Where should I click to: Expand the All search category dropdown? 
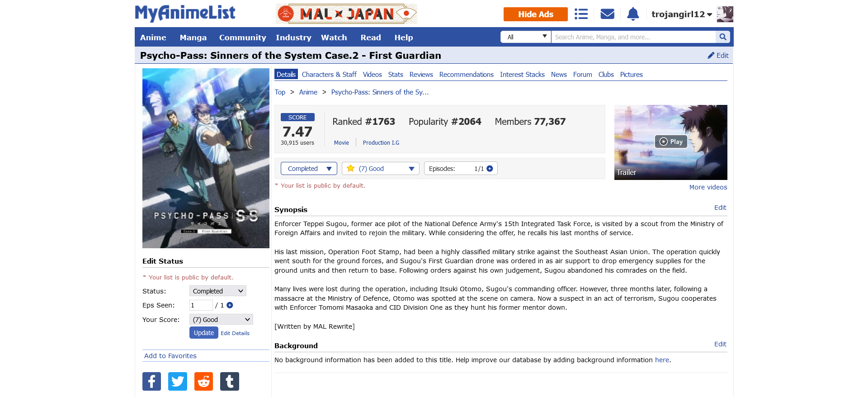tap(526, 37)
